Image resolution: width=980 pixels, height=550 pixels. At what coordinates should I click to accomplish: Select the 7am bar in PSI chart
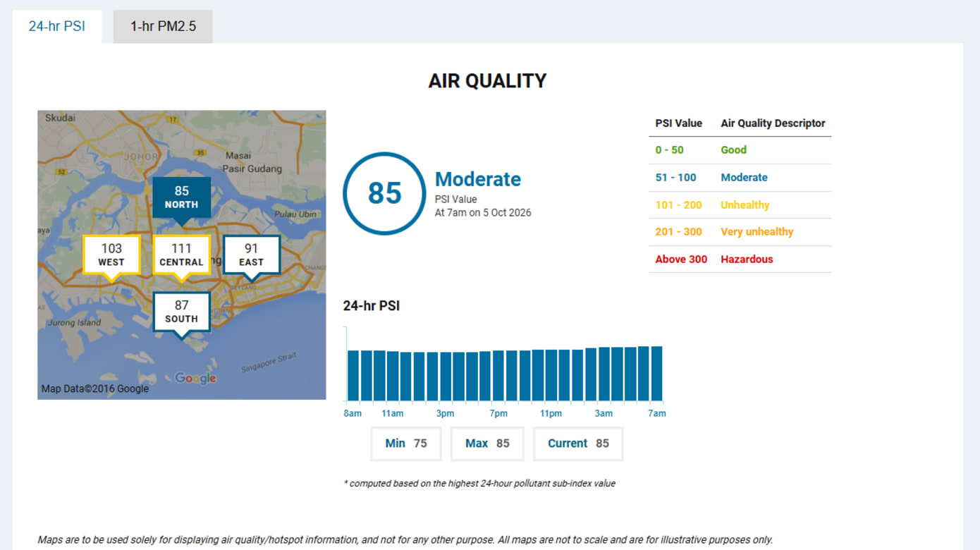pyautogui.click(x=657, y=374)
